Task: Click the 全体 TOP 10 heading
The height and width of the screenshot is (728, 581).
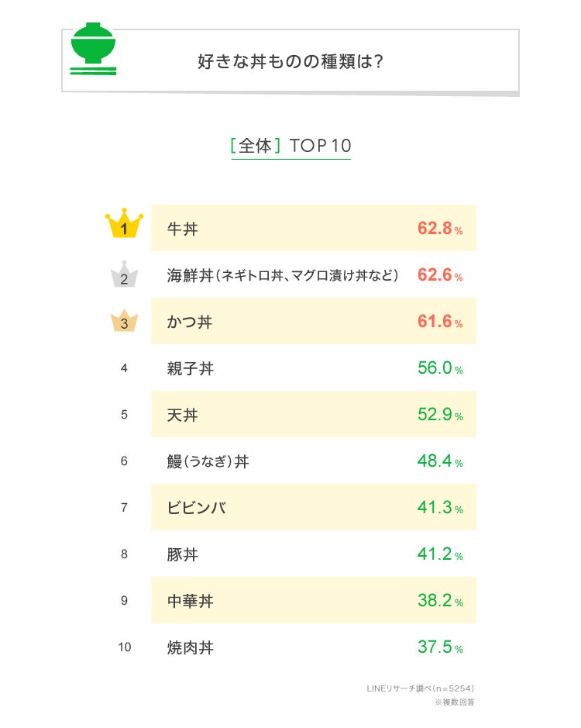Action: [290, 146]
